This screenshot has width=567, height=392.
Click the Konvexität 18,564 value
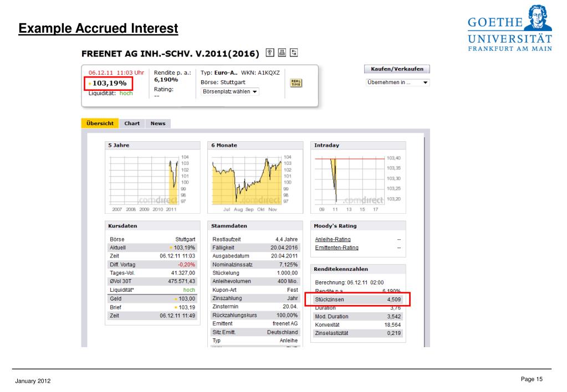pos(392,325)
